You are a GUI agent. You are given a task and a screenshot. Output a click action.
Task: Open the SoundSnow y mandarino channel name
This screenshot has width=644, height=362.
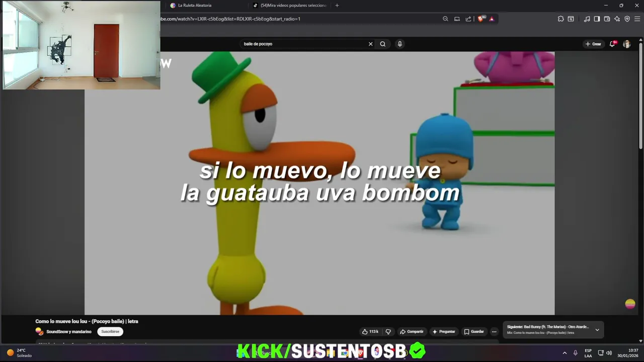[x=69, y=331]
